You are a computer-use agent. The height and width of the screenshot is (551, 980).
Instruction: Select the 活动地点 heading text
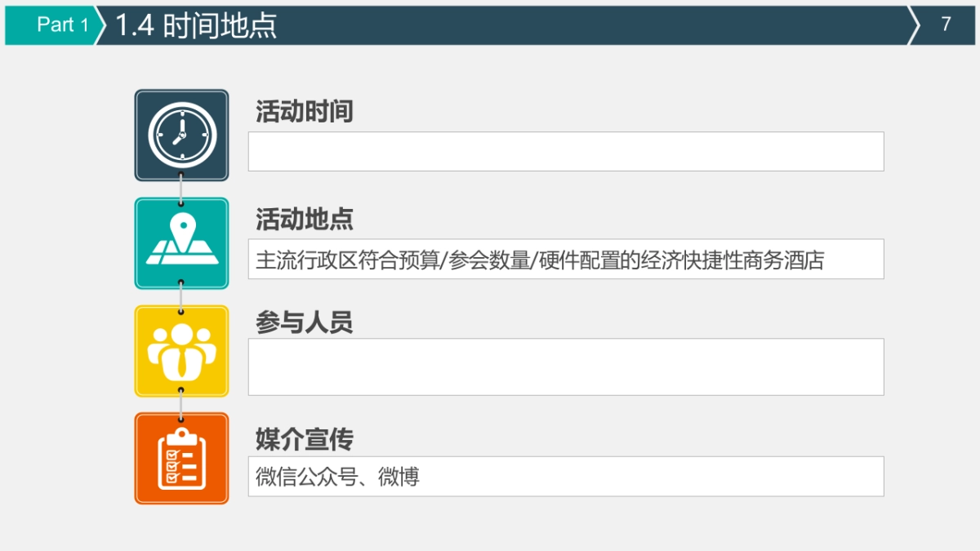(x=305, y=219)
